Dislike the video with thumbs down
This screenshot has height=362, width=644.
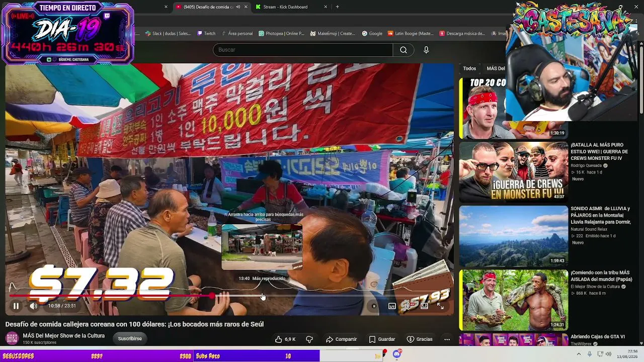pyautogui.click(x=309, y=339)
